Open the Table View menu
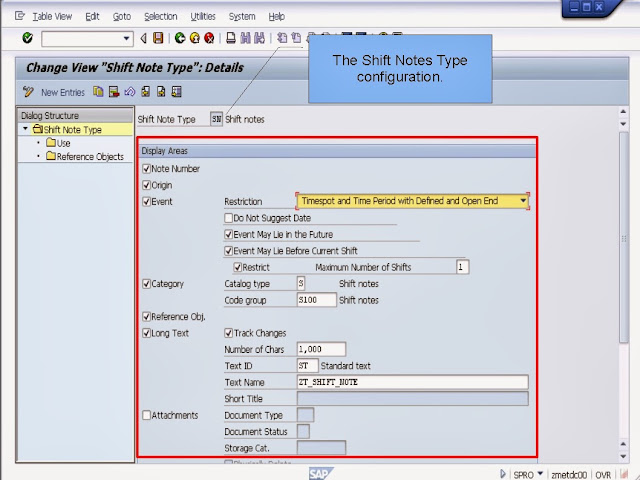 [x=52, y=16]
